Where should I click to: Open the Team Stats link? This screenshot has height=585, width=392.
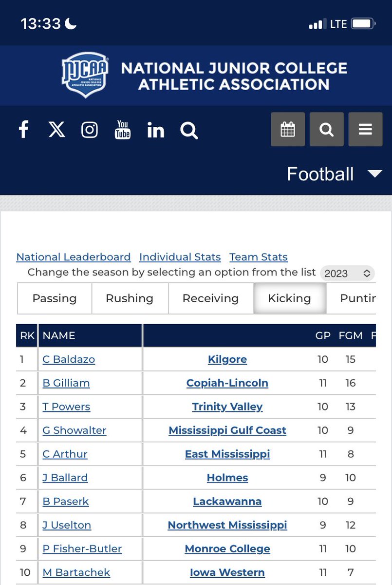259,257
